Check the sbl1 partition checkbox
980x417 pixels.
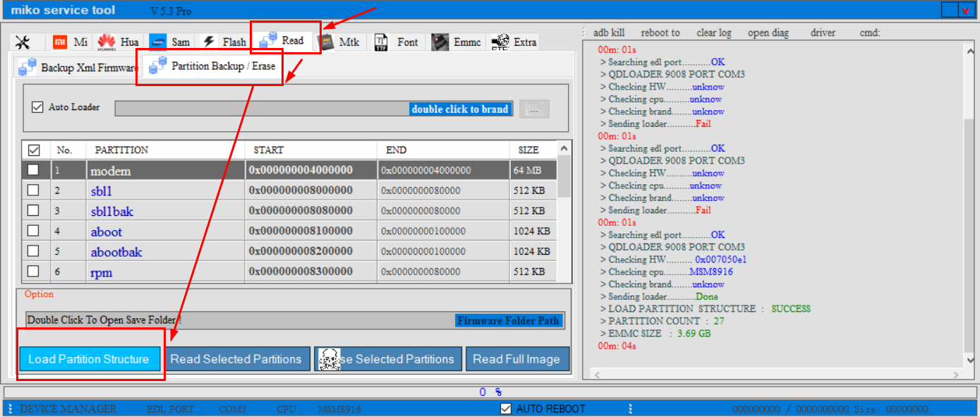(33, 191)
